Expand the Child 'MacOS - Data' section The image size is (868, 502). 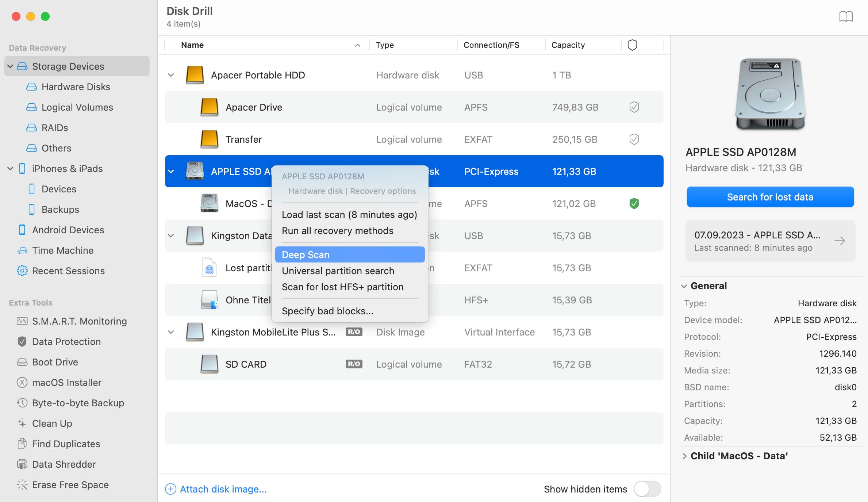pyautogui.click(x=684, y=456)
